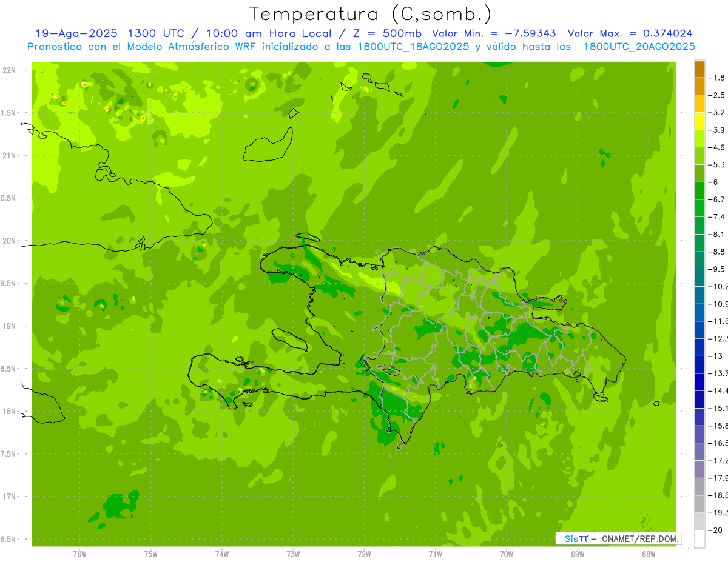Click the '-7.4' colorbar label
Image resolution: width=728 pixels, height=562 pixels.
pyautogui.click(x=718, y=217)
